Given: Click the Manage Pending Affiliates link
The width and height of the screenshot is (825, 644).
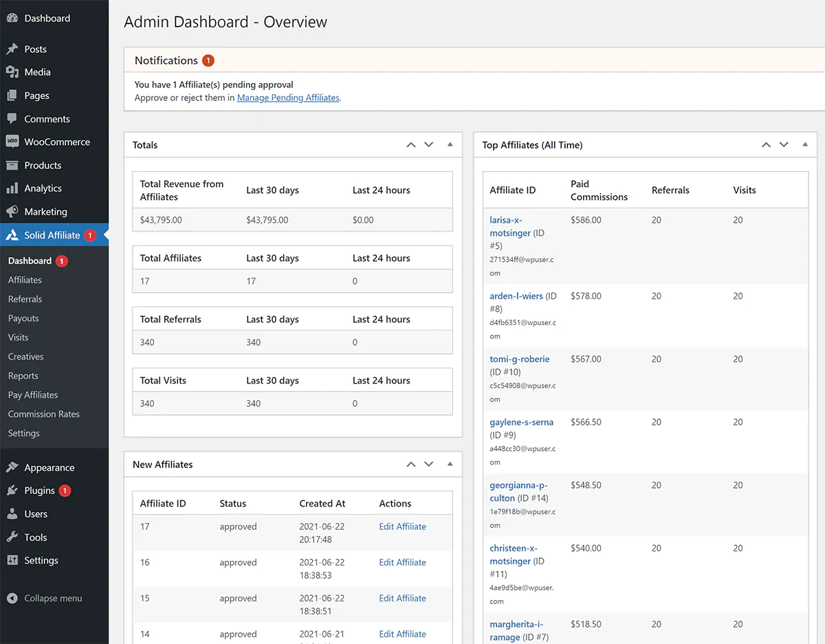Looking at the screenshot, I should [x=288, y=97].
